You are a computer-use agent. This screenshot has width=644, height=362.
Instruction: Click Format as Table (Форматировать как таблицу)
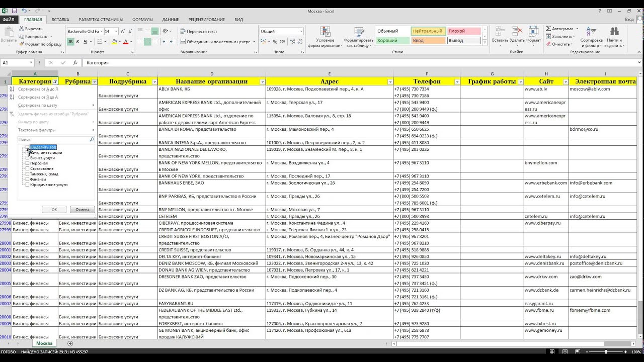(x=358, y=36)
